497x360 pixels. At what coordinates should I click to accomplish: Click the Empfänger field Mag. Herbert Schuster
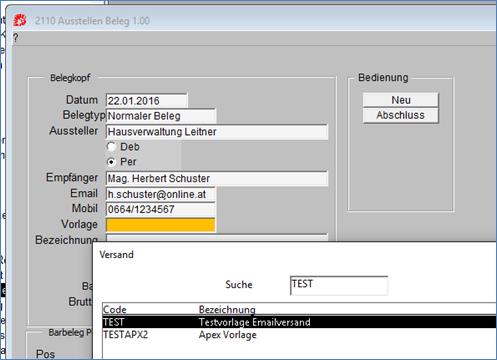tap(217, 178)
